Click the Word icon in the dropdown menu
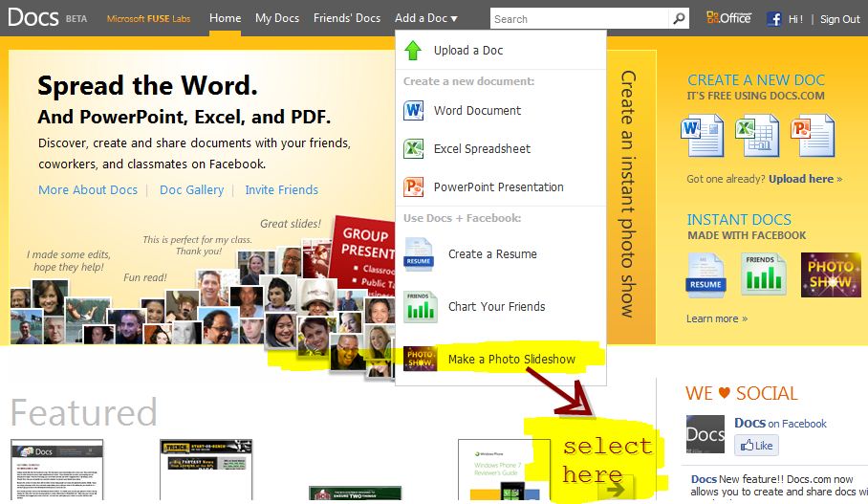Screen dimensions: 868x504 point(414,110)
